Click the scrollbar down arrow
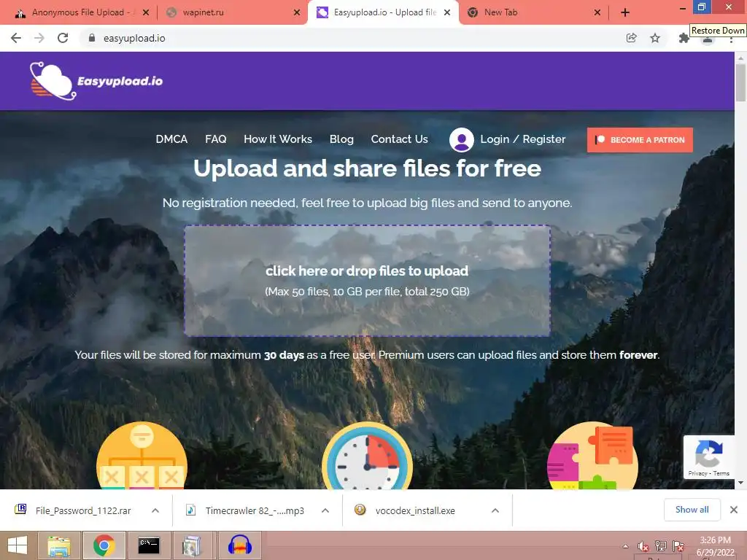The width and height of the screenshot is (747, 560). click(x=740, y=483)
